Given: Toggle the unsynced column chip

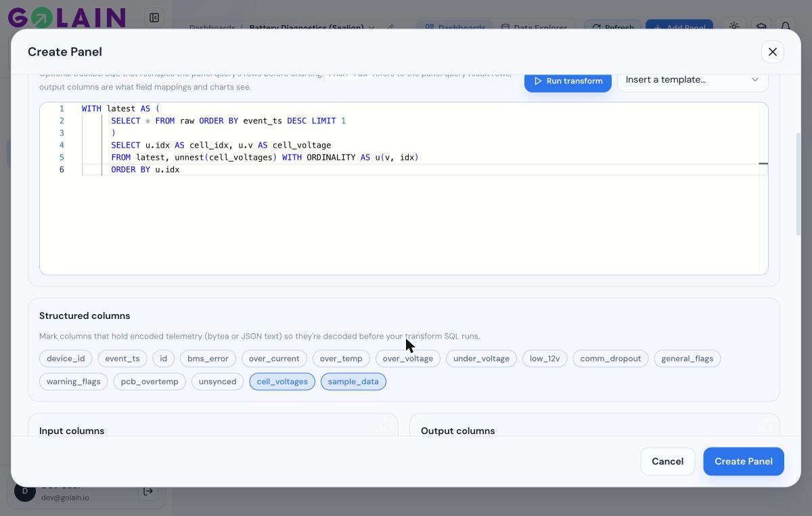Looking at the screenshot, I should (218, 381).
